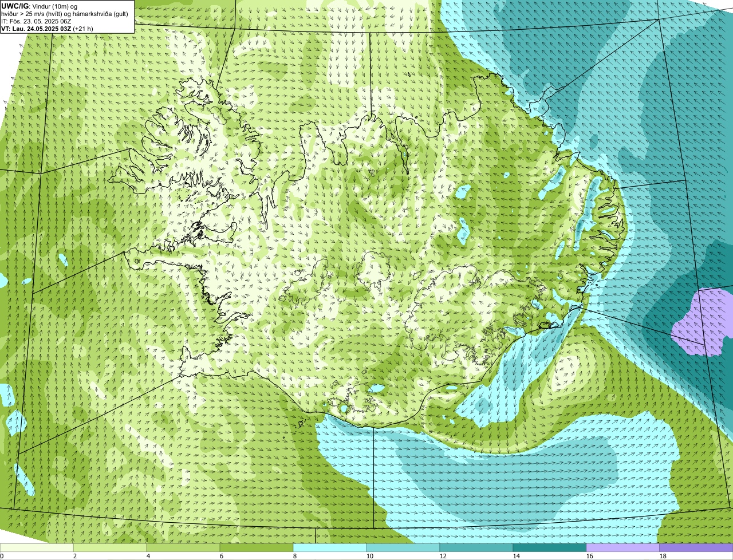The height and width of the screenshot is (560, 733).
Task: Click the 10–12 m/s teal legend swatch
Action: tap(403, 547)
